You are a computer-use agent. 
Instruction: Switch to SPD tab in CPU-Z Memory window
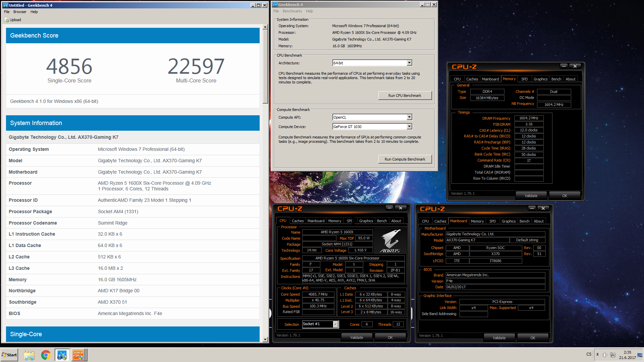[525, 79]
